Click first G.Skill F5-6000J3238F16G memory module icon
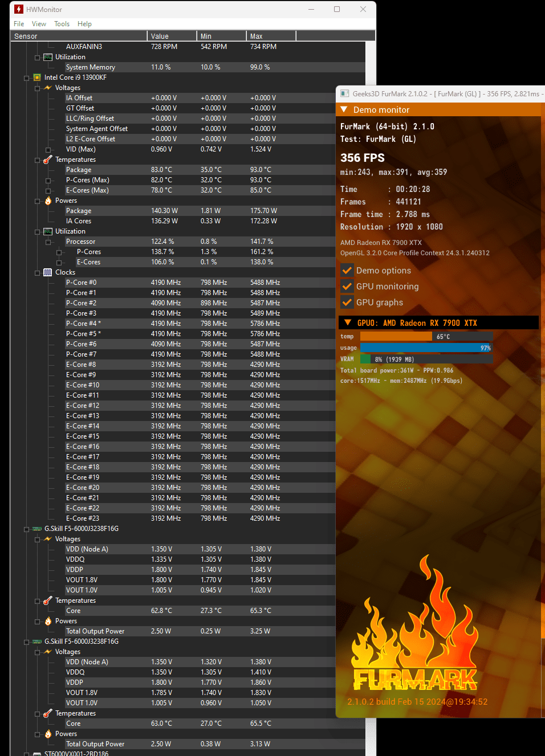545x756 pixels. pos(37,529)
